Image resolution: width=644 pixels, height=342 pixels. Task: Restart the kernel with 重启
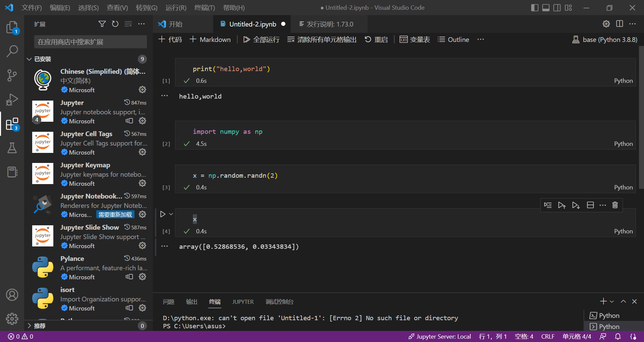pos(376,40)
